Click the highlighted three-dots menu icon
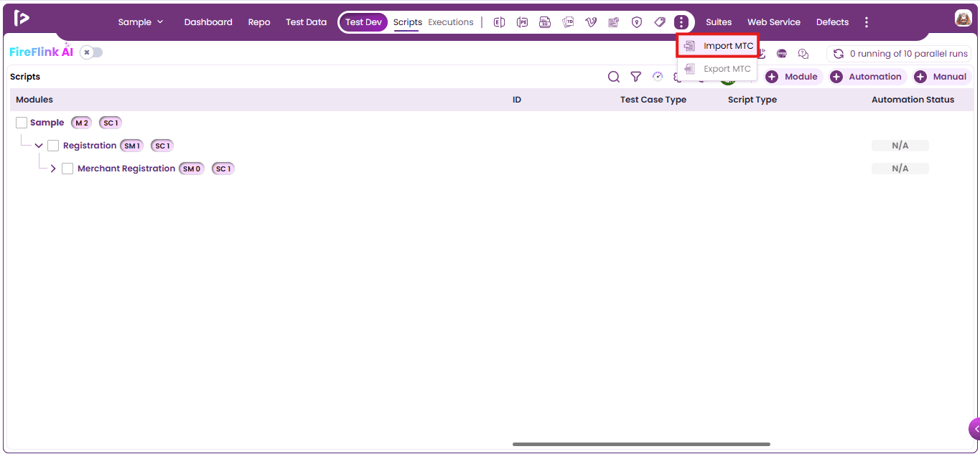Screen dimensions: 980x454 pos(681,22)
